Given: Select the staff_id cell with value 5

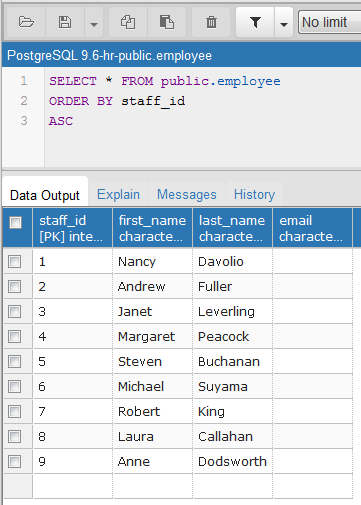Looking at the screenshot, I should click(72, 361).
